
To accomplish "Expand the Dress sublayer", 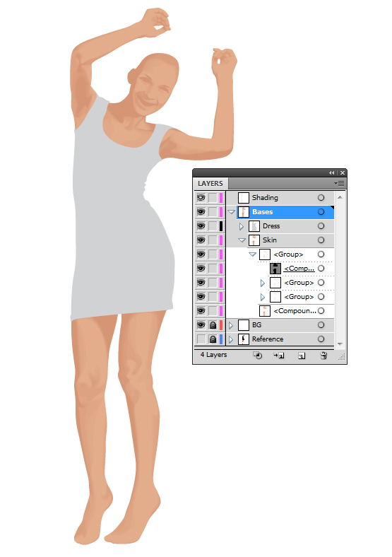I will 242,226.
